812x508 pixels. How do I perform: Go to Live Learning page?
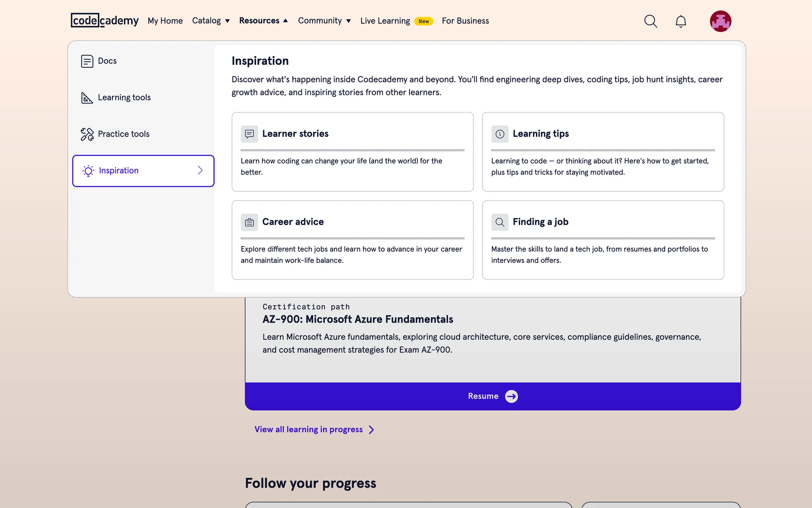coord(385,21)
